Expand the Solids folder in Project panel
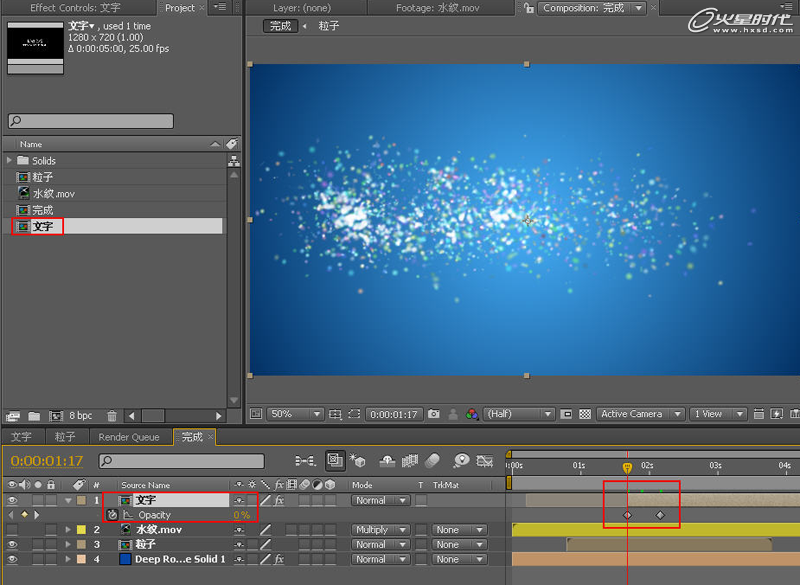This screenshot has width=800, height=585. tap(10, 161)
